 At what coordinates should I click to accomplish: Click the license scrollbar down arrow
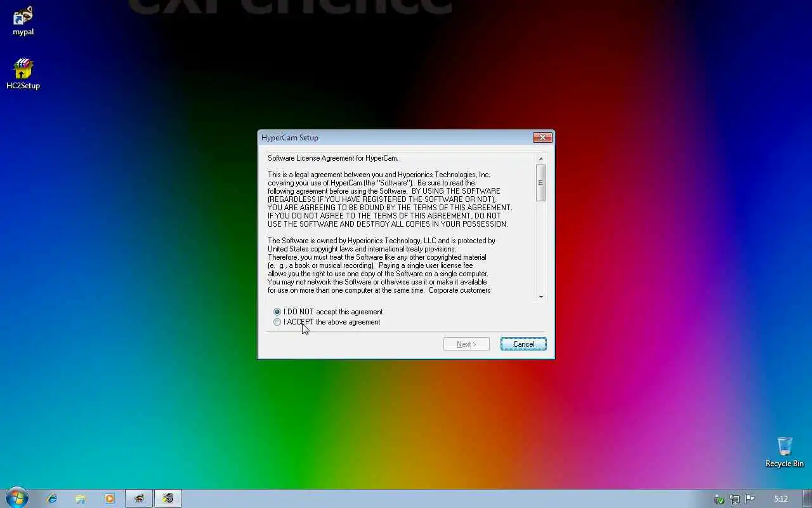[541, 297]
